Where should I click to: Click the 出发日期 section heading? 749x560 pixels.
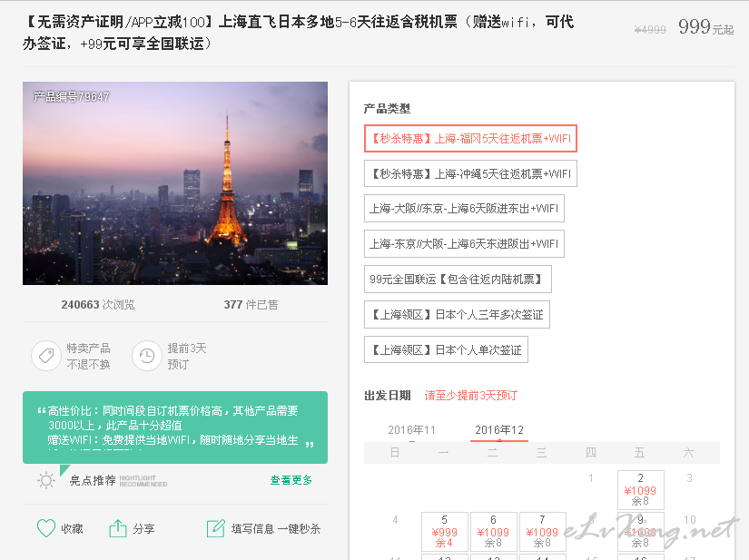tap(388, 396)
